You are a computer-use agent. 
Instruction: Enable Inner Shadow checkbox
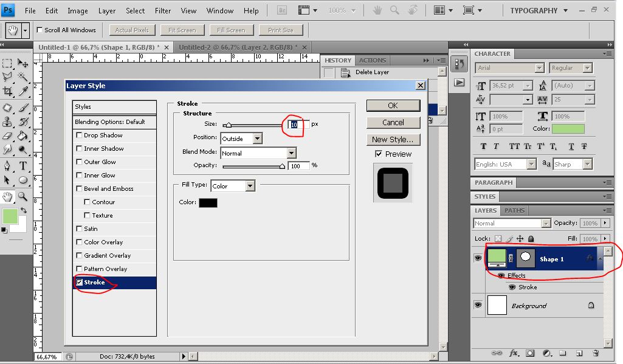(x=79, y=148)
